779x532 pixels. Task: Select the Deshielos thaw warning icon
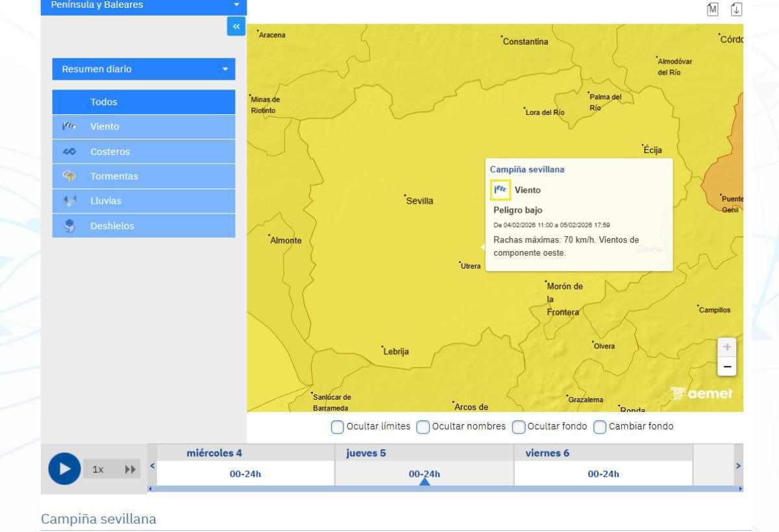coord(69,226)
